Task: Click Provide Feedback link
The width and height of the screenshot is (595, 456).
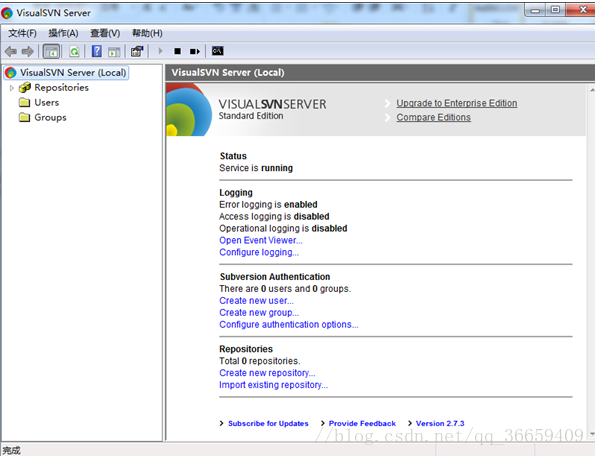Action: [x=362, y=423]
